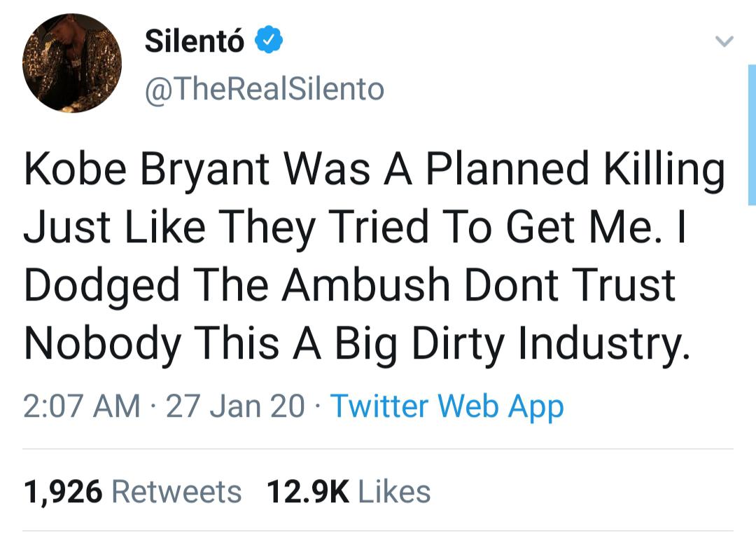View the Retweets list label
This screenshot has width=756, height=536.
point(176,491)
